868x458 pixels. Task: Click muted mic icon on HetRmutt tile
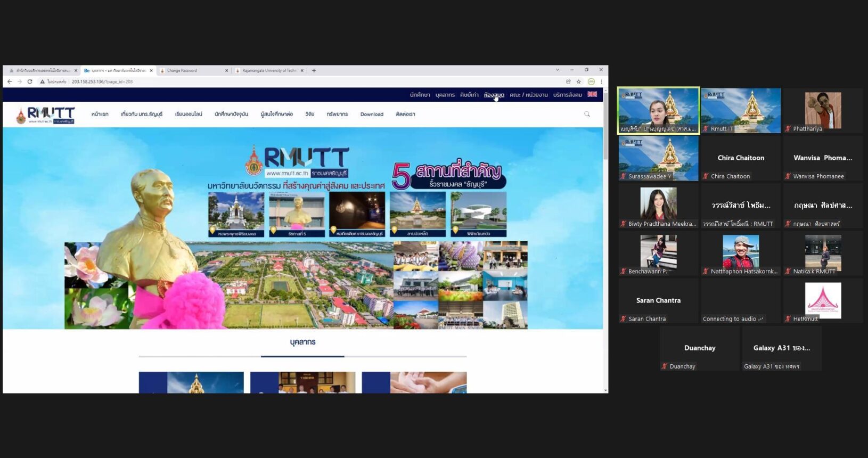point(788,319)
